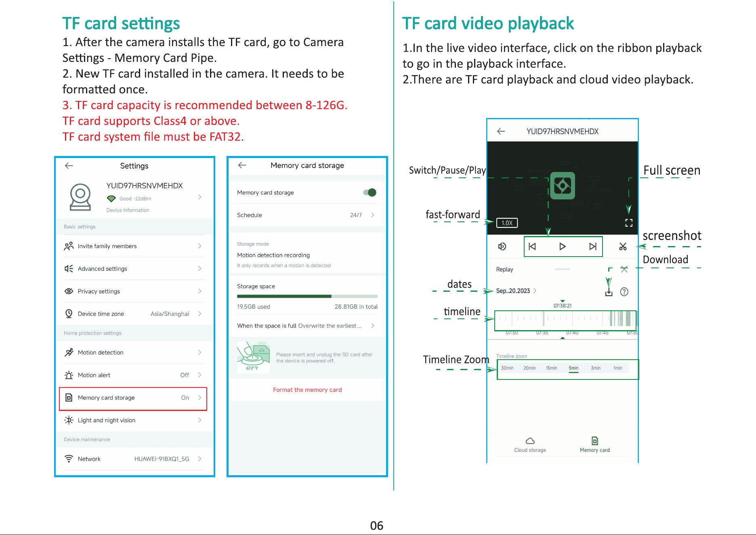This screenshot has width=756, height=535.
Task: Skip to next recording clip
Action: pos(593,246)
